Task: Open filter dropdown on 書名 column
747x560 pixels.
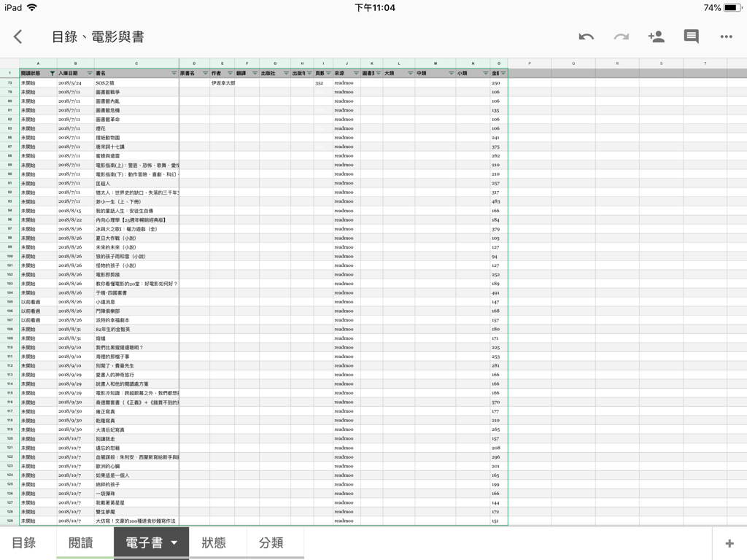Action: click(x=174, y=74)
